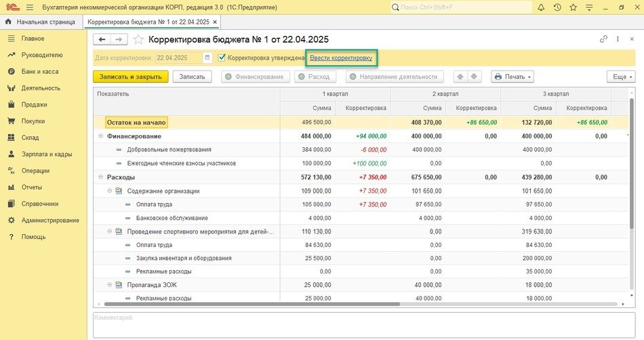The width and height of the screenshot is (644, 340).
Task: Click the Ввести корректировку link
Action: [341, 58]
